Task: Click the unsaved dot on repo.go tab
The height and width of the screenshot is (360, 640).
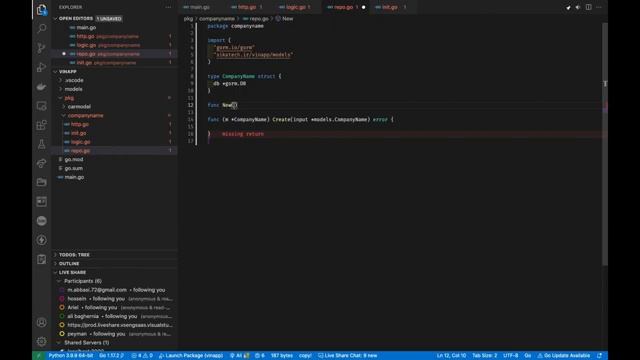Action: click(363, 7)
